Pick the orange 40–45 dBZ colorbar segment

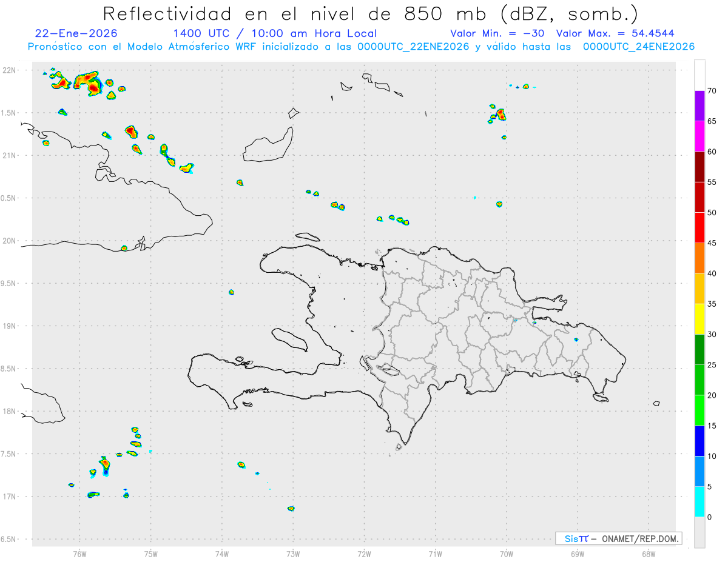(699, 258)
